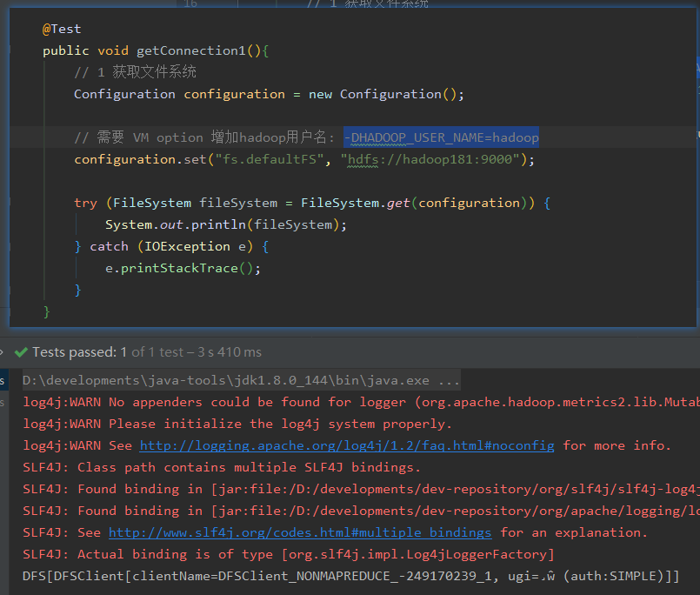Open the logging.apache.org log4j faq link
Screen dimensions: 700x595
347,445
